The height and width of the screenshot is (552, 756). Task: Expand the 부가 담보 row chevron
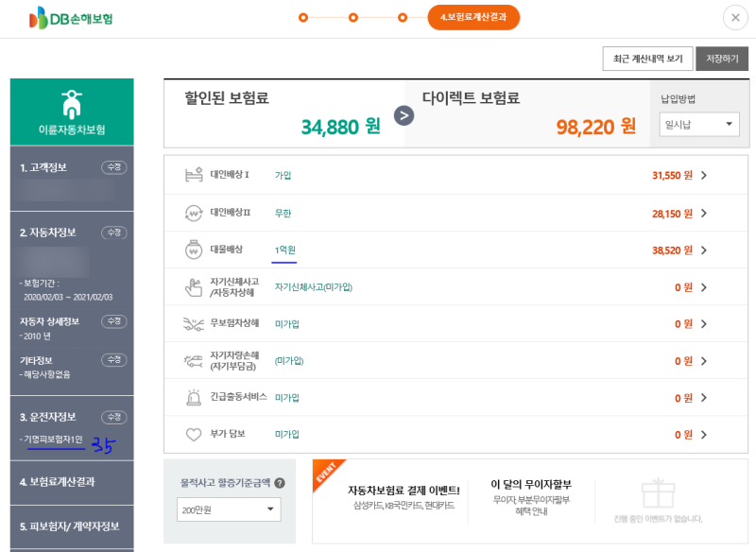(704, 435)
